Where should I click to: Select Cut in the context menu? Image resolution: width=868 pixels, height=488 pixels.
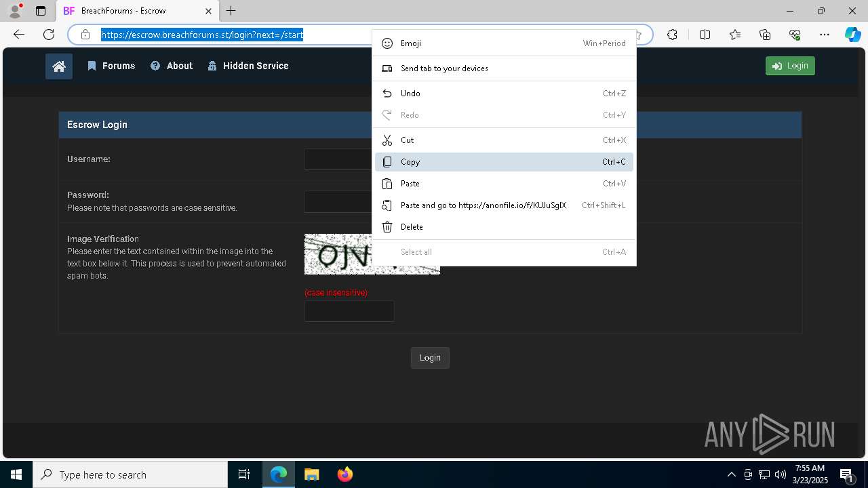point(504,140)
